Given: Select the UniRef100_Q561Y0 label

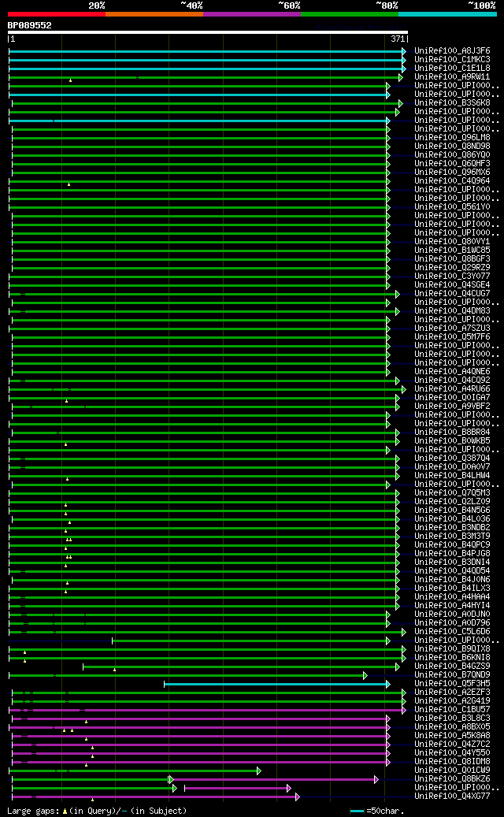Looking at the screenshot, I should click(452, 207).
